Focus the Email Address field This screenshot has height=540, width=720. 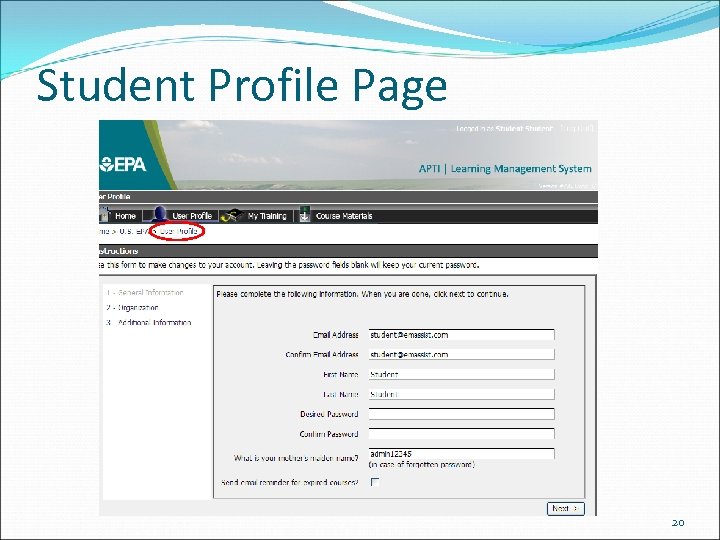[461, 335]
